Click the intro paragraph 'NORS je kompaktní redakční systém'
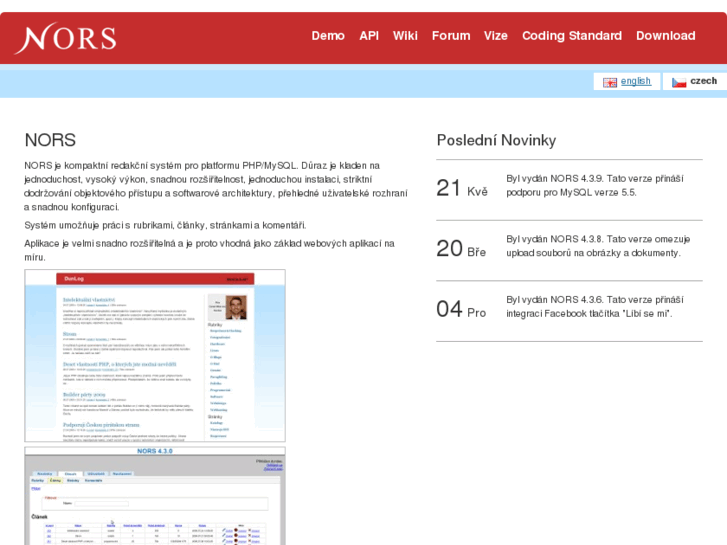The width and height of the screenshot is (727, 545). tap(216, 186)
